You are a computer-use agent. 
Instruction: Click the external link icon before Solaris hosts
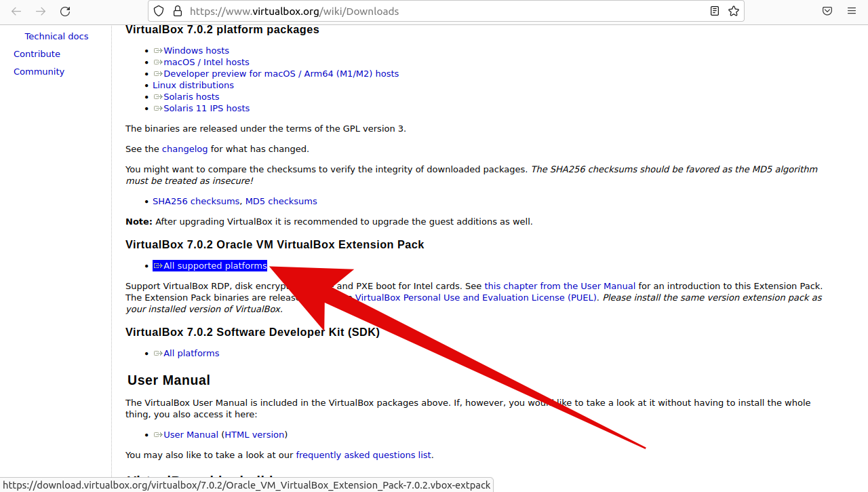pos(158,96)
